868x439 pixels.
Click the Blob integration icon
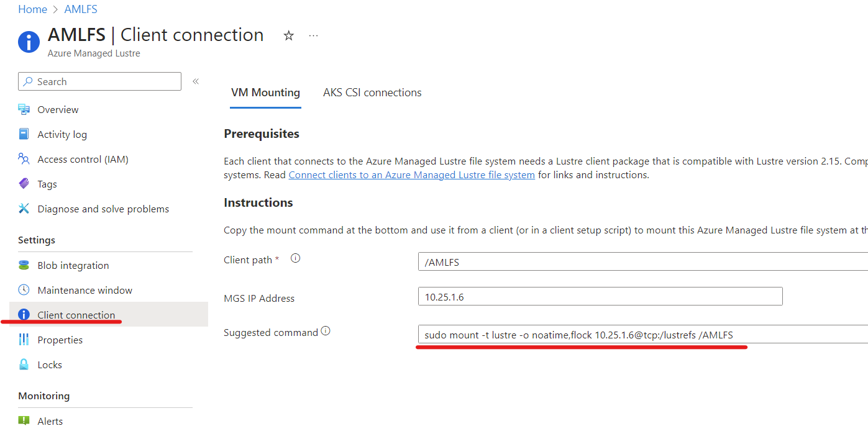(24, 265)
